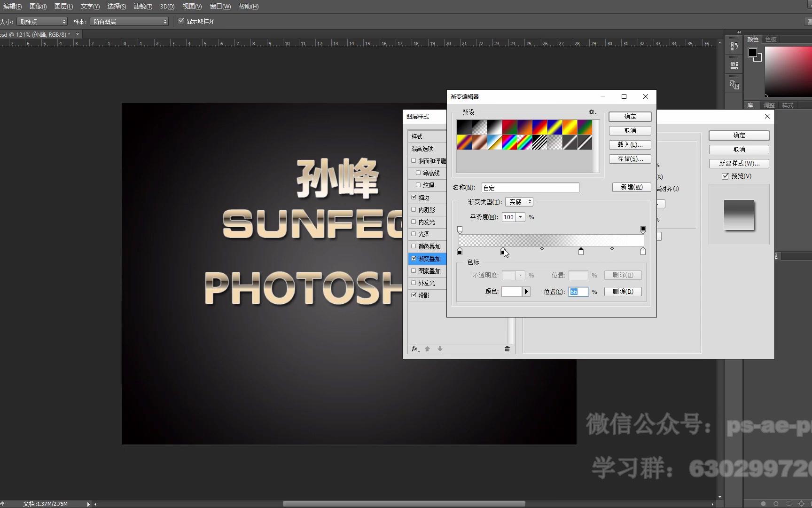Open the Gradient Type dropdown
The width and height of the screenshot is (812, 508).
point(519,202)
